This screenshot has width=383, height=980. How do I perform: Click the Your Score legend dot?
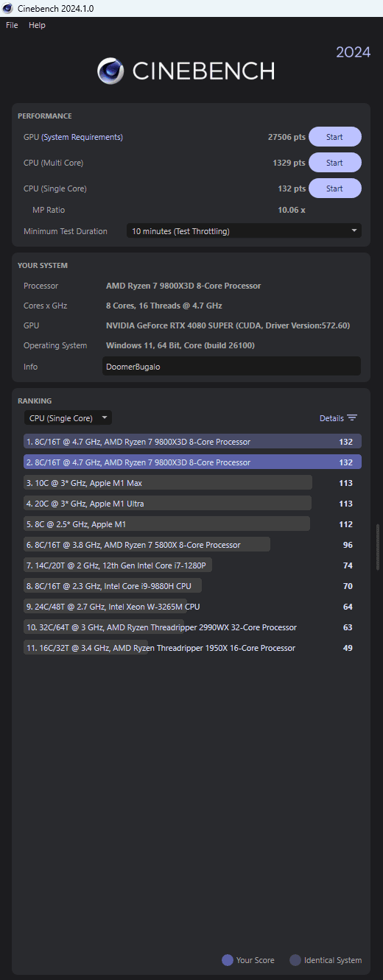tap(228, 960)
